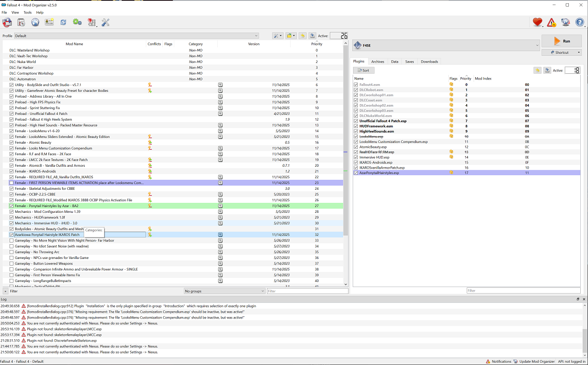Open the warning triangle notifications icon

552,22
